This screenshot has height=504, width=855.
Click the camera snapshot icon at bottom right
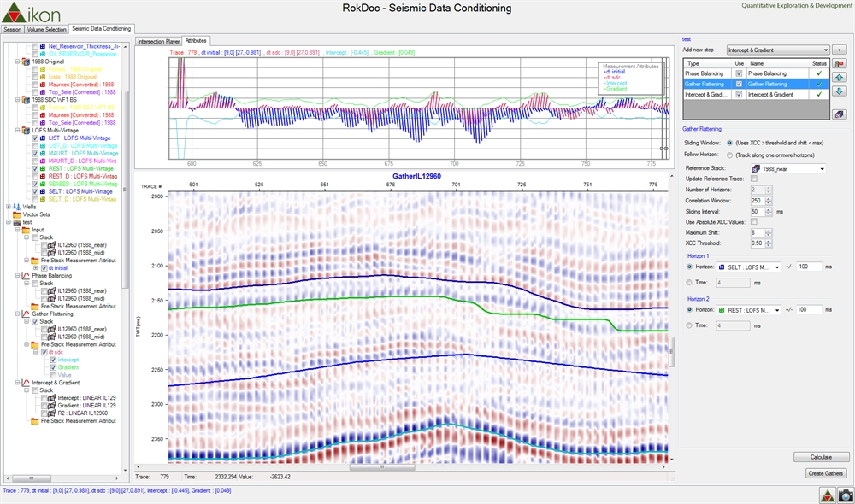point(844,495)
